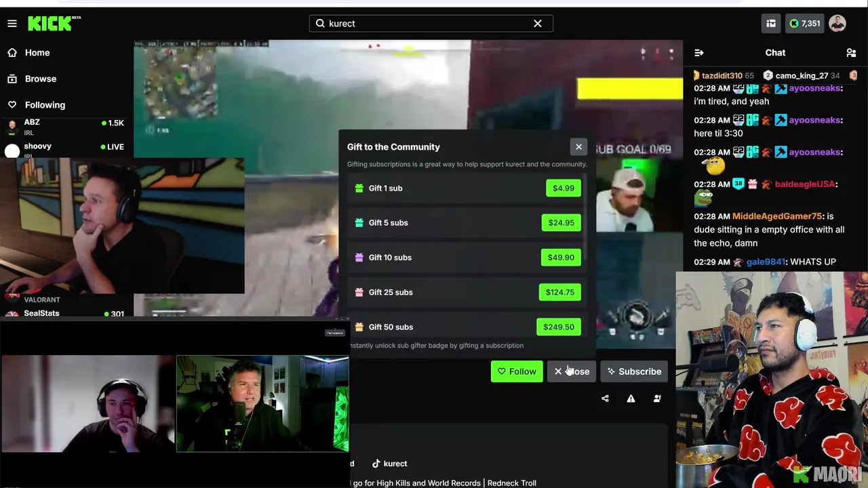The width and height of the screenshot is (868, 488).
Task: Open the SealStats channel
Action: coord(64,313)
